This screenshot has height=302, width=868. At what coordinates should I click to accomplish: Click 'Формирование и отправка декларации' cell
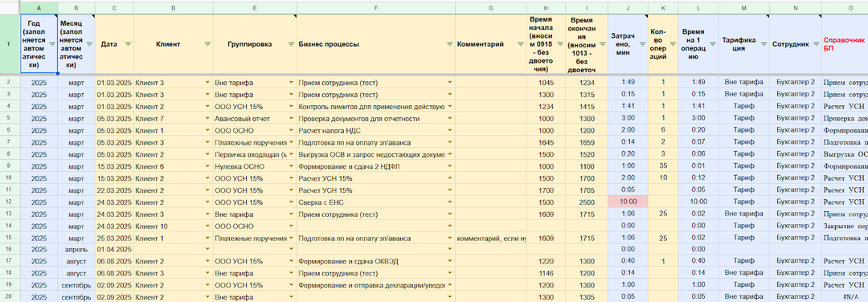pyautogui.click(x=376, y=285)
